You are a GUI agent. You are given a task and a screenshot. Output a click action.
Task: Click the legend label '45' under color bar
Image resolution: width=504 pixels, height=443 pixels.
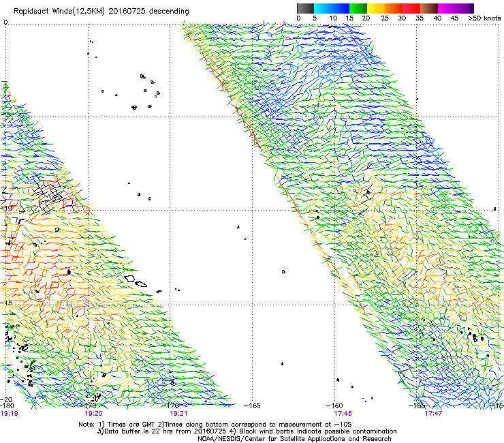pos(454,18)
